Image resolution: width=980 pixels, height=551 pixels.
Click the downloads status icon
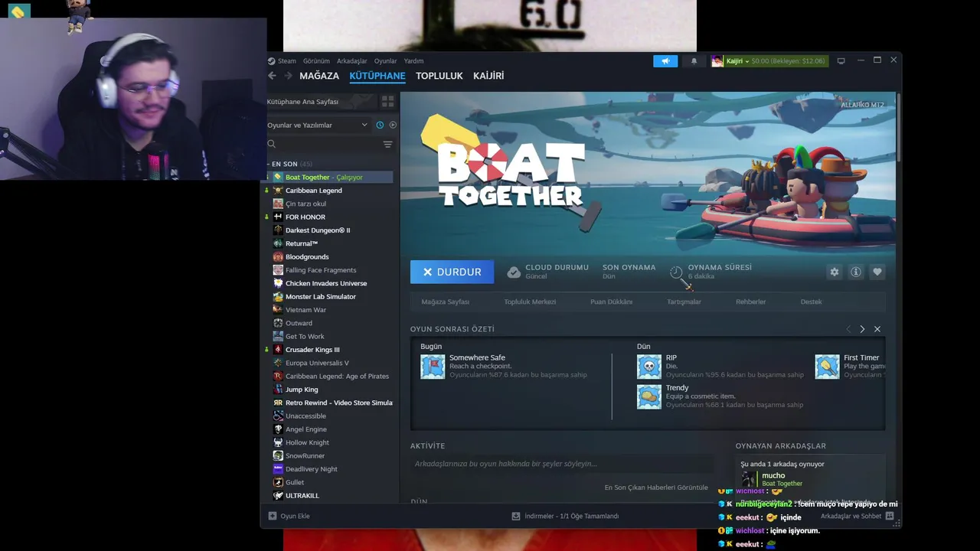[516, 516]
